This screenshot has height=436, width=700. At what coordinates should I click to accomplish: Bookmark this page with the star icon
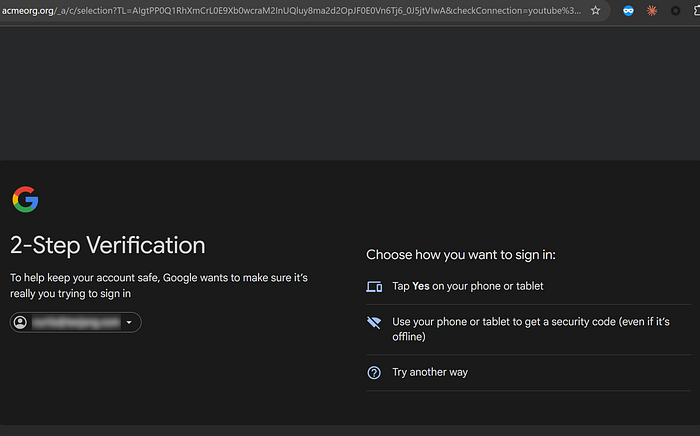pyautogui.click(x=595, y=10)
